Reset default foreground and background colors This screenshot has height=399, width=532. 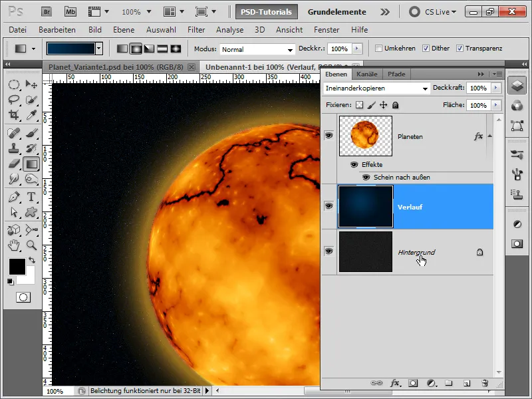click(x=11, y=281)
